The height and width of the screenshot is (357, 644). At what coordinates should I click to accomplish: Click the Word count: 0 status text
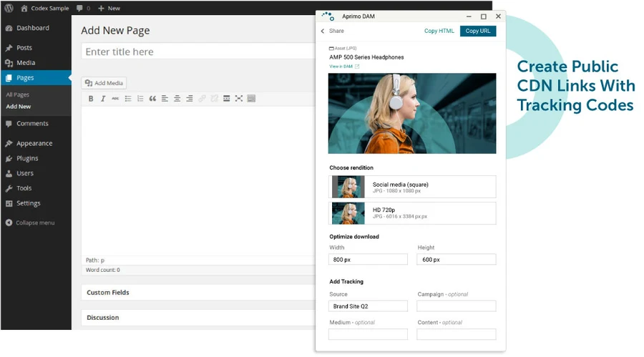click(102, 270)
